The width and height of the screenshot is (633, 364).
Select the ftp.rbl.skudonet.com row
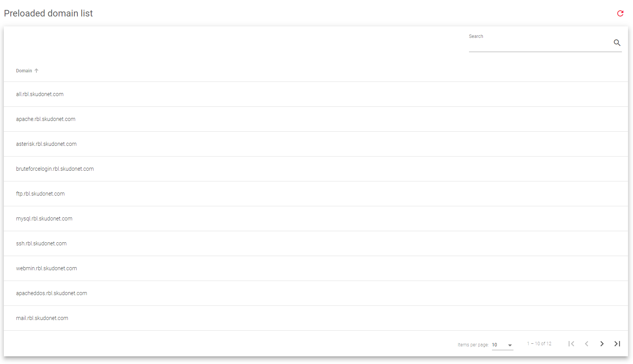click(316, 194)
